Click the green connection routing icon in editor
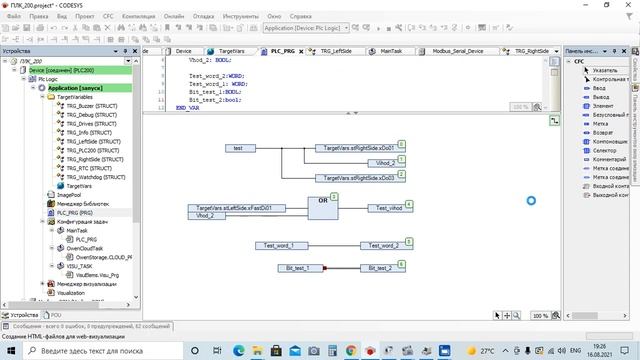Image resolution: width=640 pixels, height=360 pixels. tap(554, 121)
